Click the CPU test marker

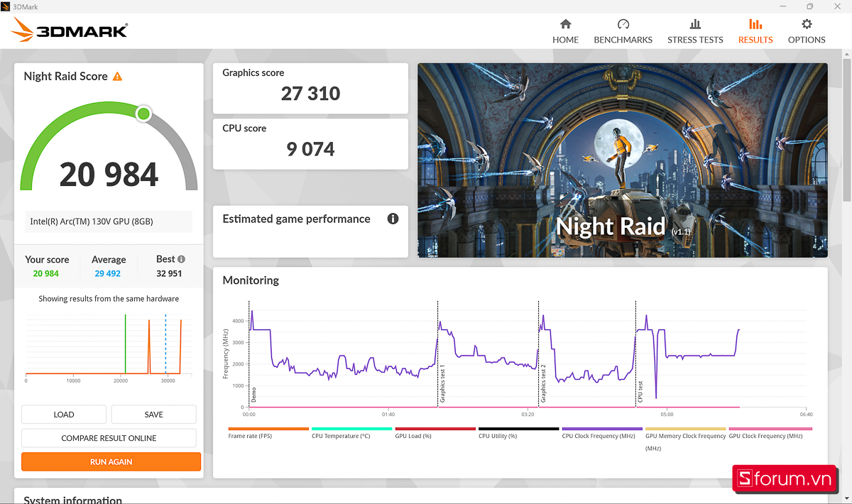640,392
